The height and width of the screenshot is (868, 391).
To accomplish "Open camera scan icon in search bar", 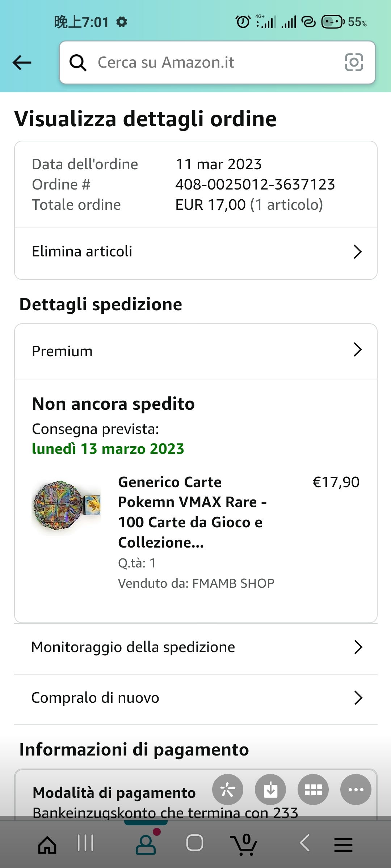I will click(354, 62).
